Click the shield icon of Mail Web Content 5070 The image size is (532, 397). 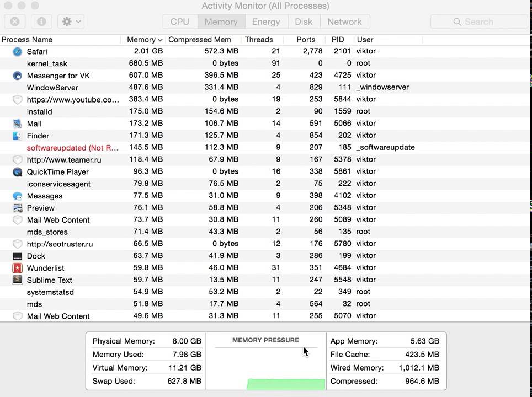(17, 316)
